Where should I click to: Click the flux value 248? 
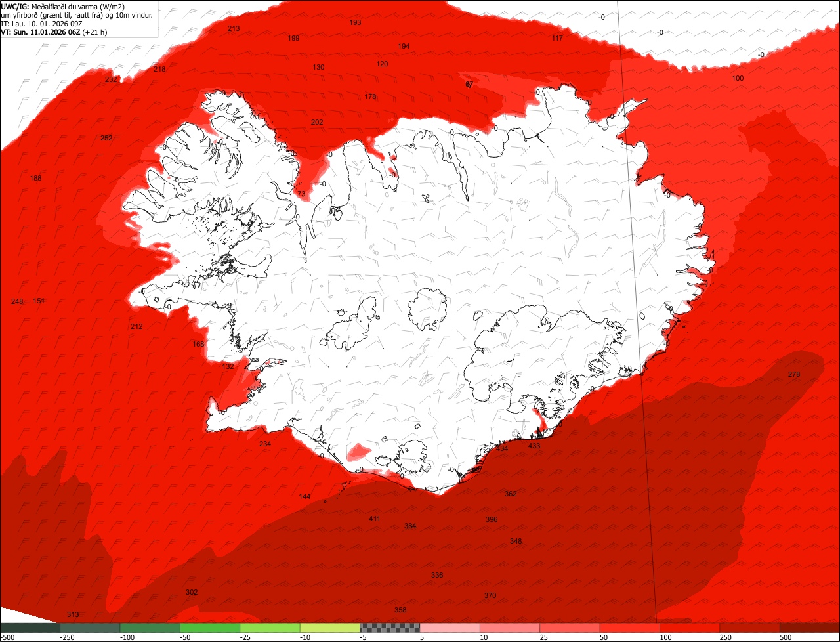point(17,302)
